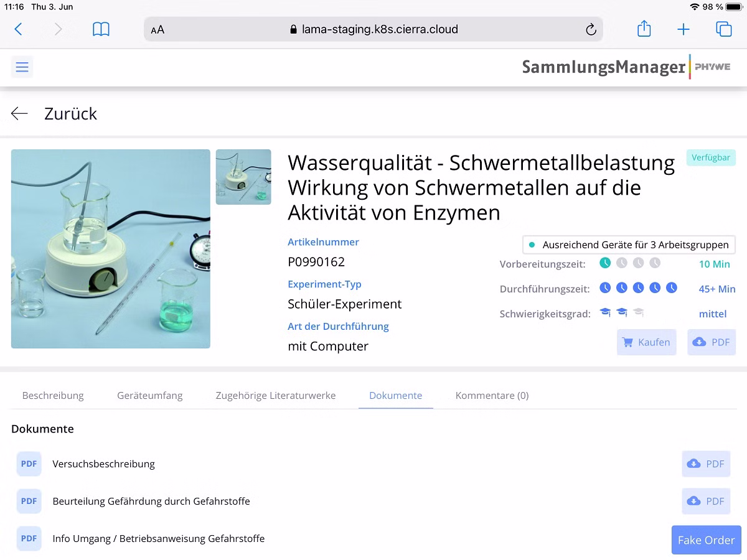Open the hamburger sidebar menu
The image size is (747, 560).
pyautogui.click(x=22, y=67)
